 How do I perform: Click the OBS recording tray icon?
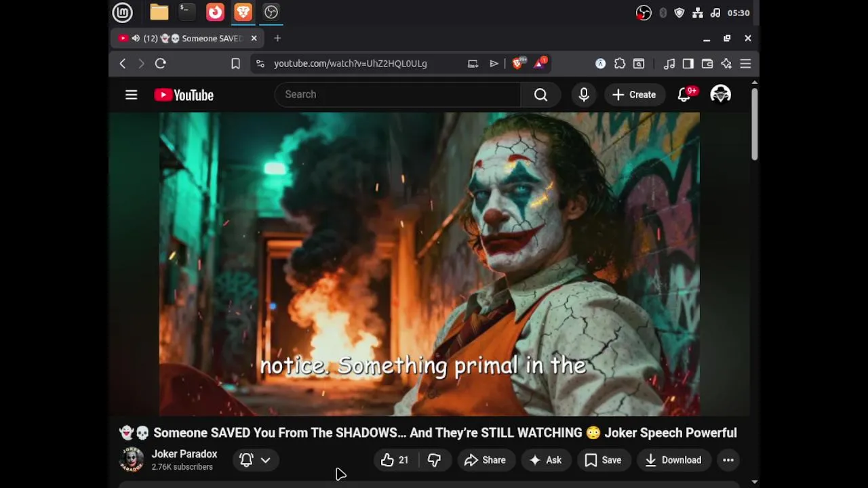click(x=644, y=13)
